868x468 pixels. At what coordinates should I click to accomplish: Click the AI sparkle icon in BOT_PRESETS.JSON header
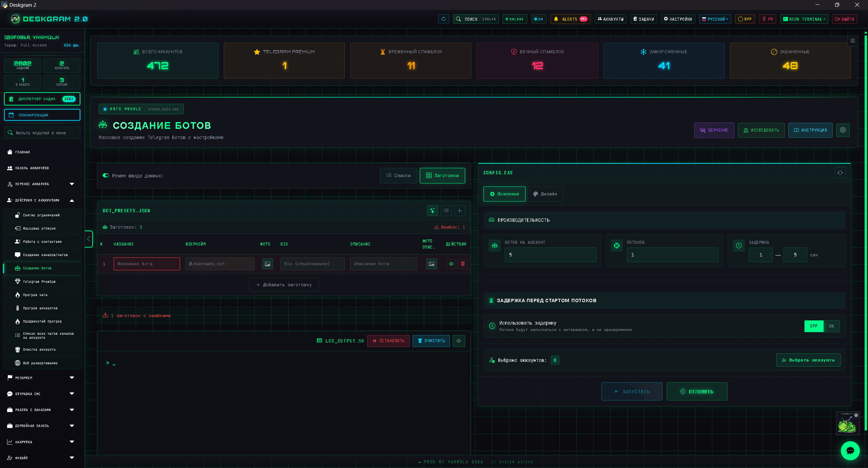(433, 211)
